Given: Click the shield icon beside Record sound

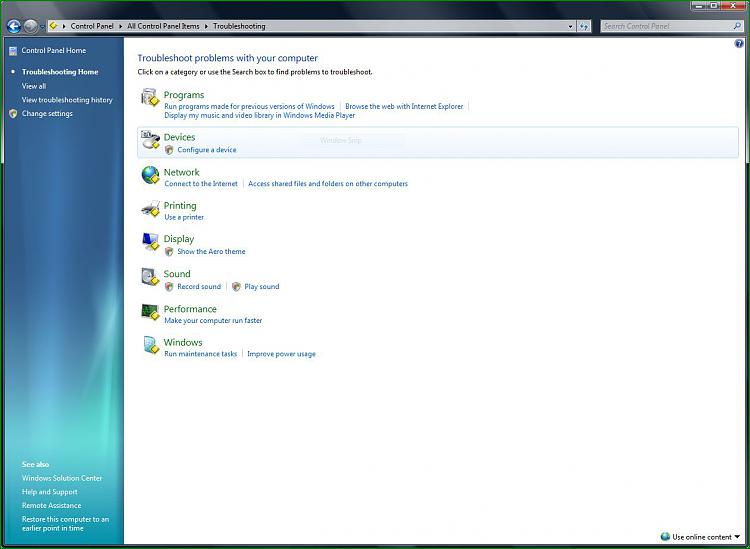Looking at the screenshot, I should click(169, 286).
